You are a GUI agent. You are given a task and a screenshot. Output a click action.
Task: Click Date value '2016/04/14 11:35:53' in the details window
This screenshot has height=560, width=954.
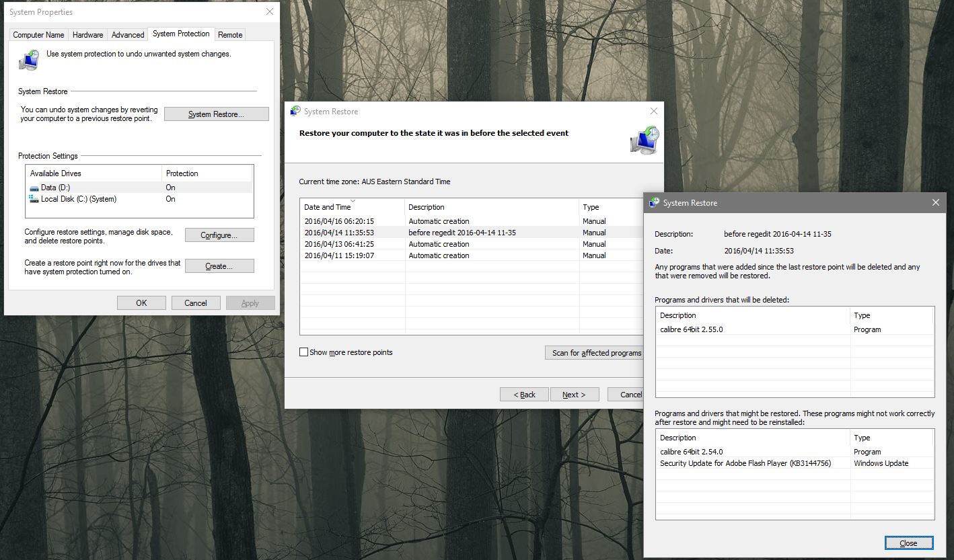coord(759,251)
